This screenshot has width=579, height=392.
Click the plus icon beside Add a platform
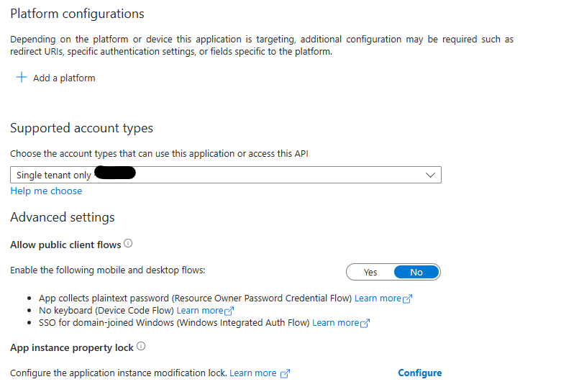point(22,77)
